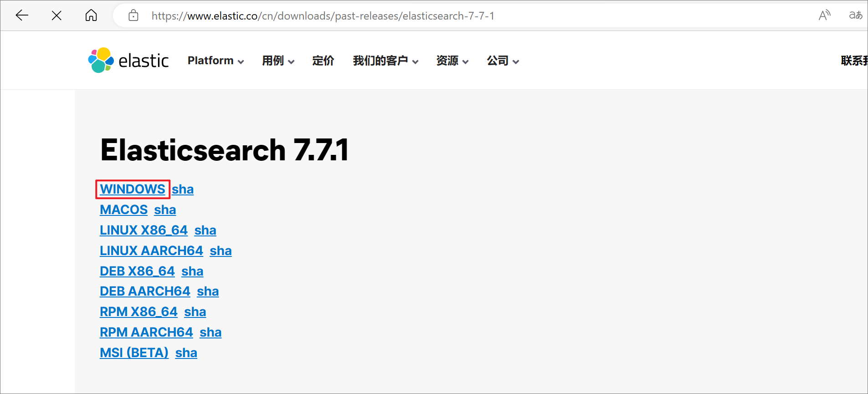Image resolution: width=868 pixels, height=394 pixels.
Task: View site security lock icon information
Action: (x=133, y=15)
